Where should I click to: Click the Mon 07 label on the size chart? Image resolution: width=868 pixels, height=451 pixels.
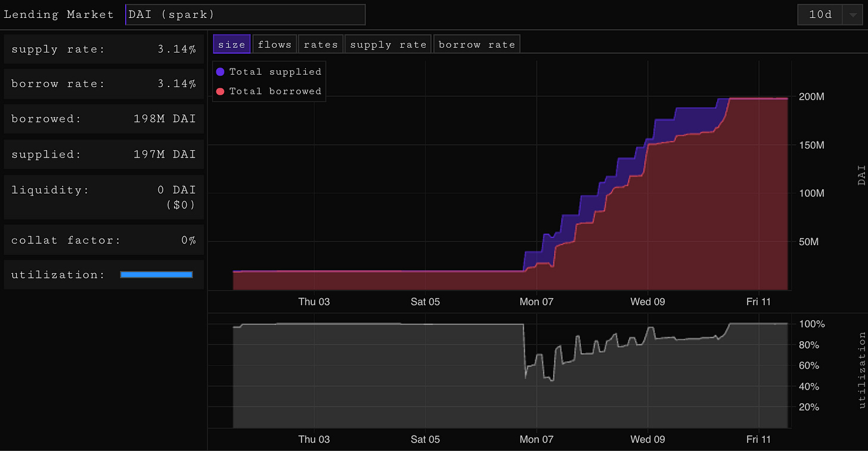click(x=537, y=302)
